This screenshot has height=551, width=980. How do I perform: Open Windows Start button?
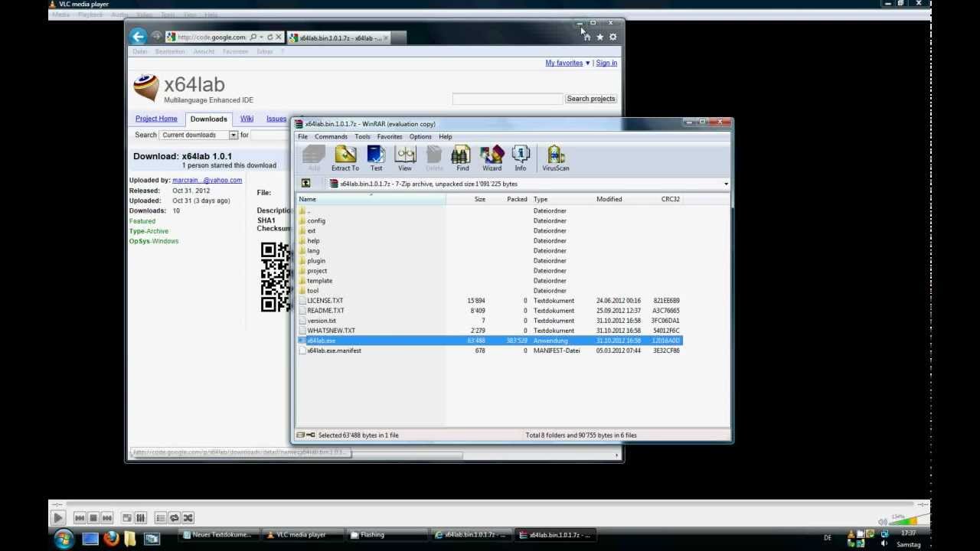(x=63, y=539)
